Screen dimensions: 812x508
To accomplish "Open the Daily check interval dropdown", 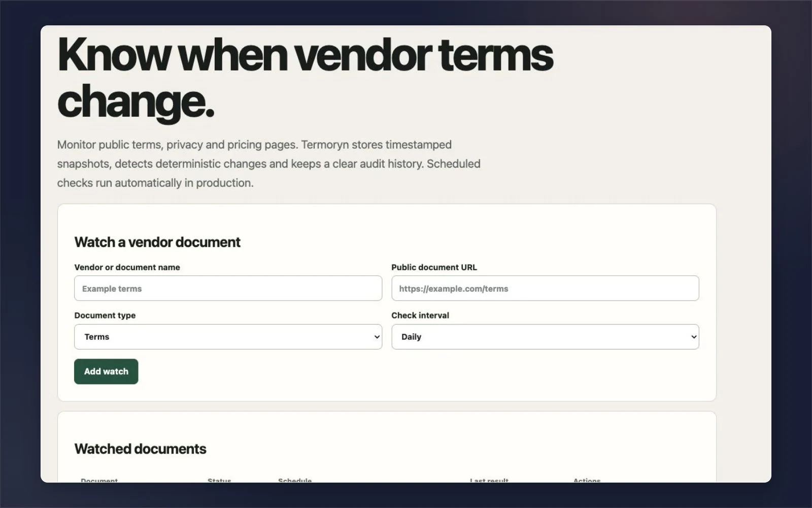I will click(x=545, y=337).
